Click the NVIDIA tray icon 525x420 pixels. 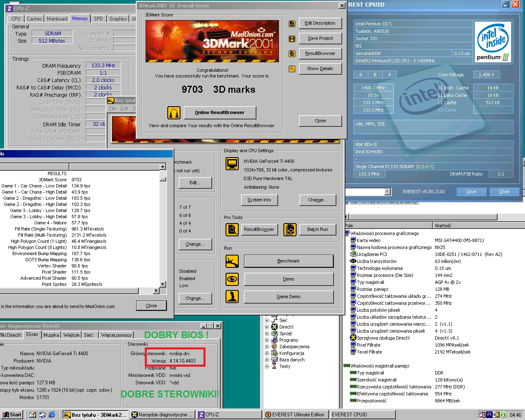(496, 415)
